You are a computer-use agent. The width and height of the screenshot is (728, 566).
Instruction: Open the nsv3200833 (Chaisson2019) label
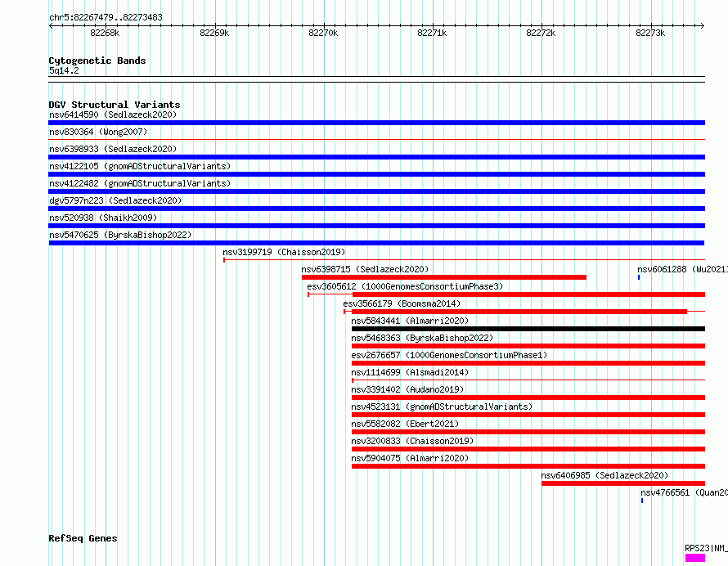point(412,441)
